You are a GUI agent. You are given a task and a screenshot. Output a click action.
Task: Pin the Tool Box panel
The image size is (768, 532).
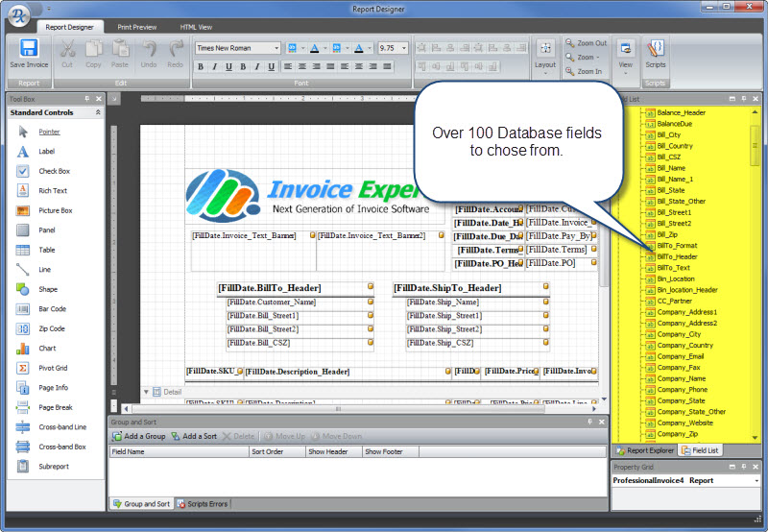[x=87, y=99]
